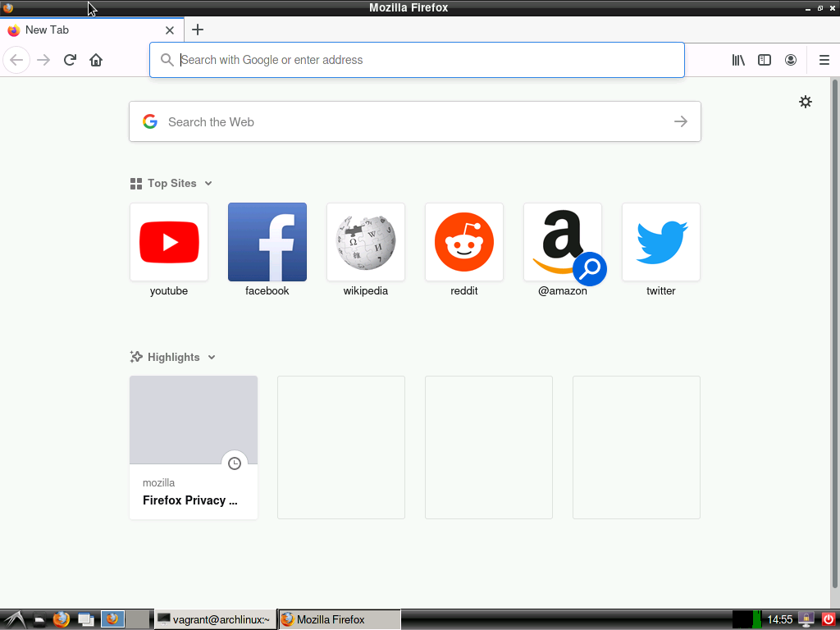Click the Reload page icon
This screenshot has height=630, width=840.
[x=71, y=60]
